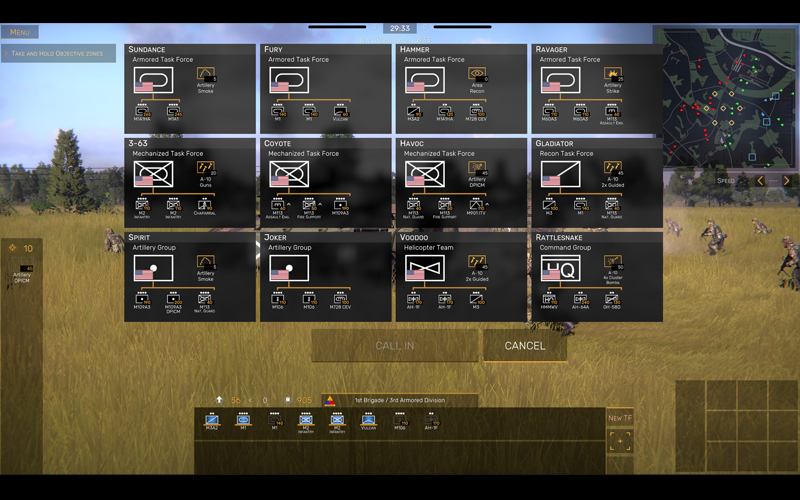Select the Voodoo helicopter team symbol
Viewport: 800px width, 500px height.
click(x=424, y=268)
